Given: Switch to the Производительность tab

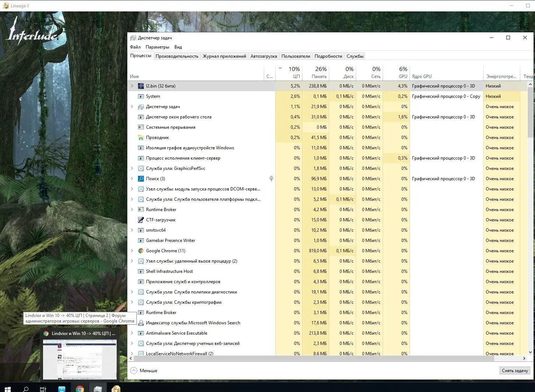Looking at the screenshot, I should (177, 56).
